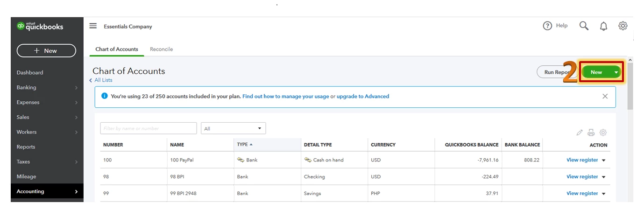Click the page vertical scrollbar
The width and height of the screenshot is (644, 224).
(x=630, y=86)
